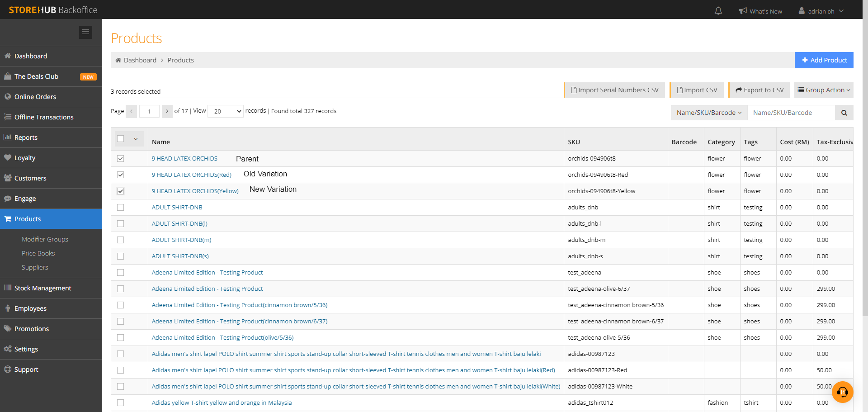Image resolution: width=868 pixels, height=412 pixels.
Task: Click the search magnifier button
Action: pyautogui.click(x=844, y=113)
